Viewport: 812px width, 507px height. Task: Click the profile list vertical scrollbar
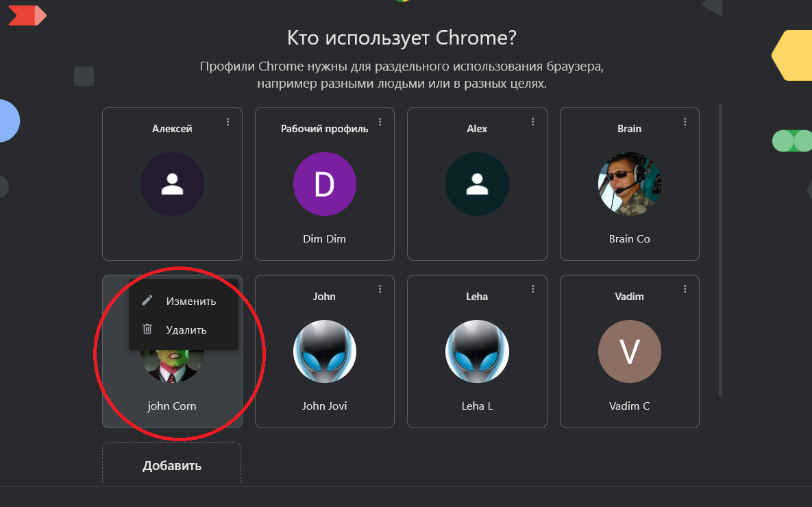(x=720, y=250)
